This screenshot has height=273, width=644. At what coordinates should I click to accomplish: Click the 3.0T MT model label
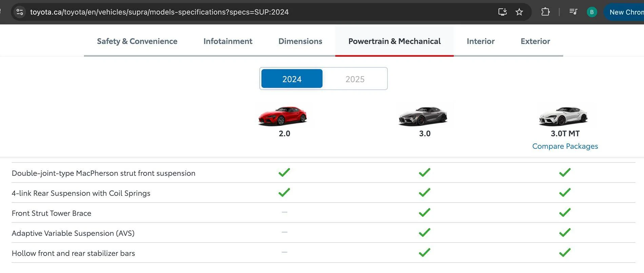[x=565, y=134]
